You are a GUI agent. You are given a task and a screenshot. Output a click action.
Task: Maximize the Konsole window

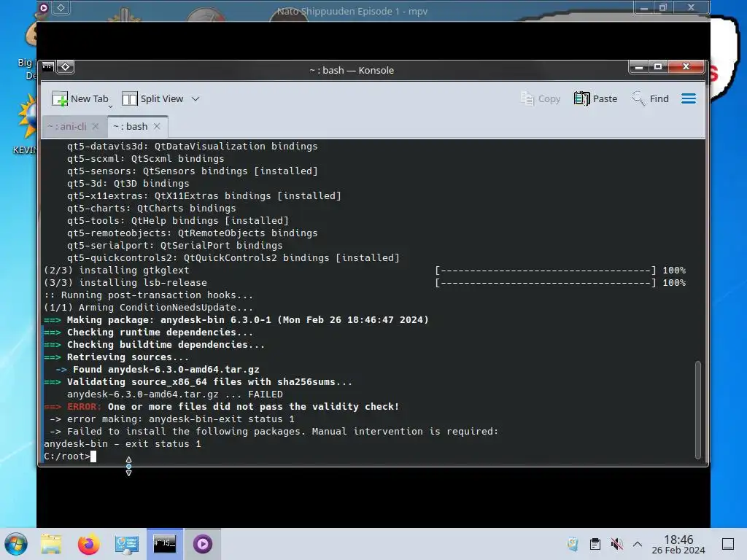pos(658,66)
